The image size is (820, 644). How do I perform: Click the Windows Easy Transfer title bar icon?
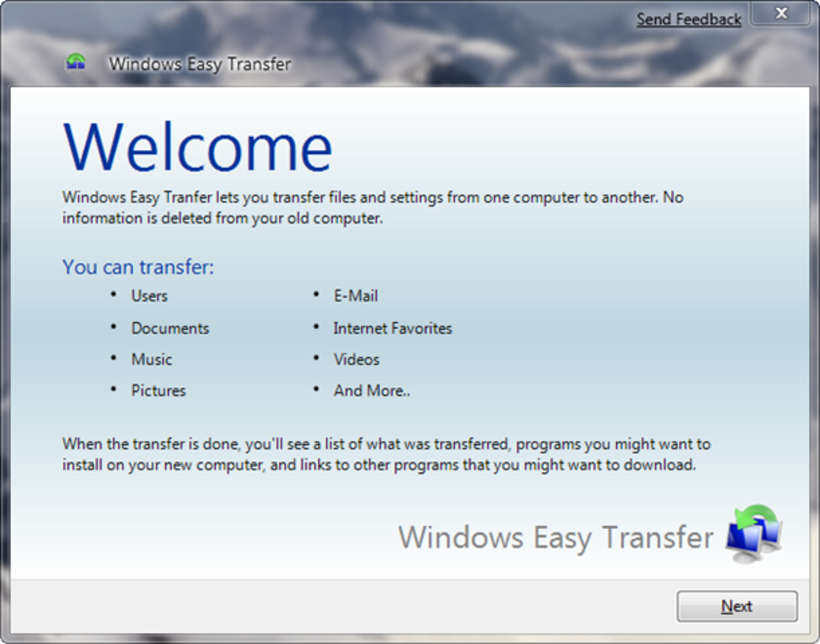76,62
